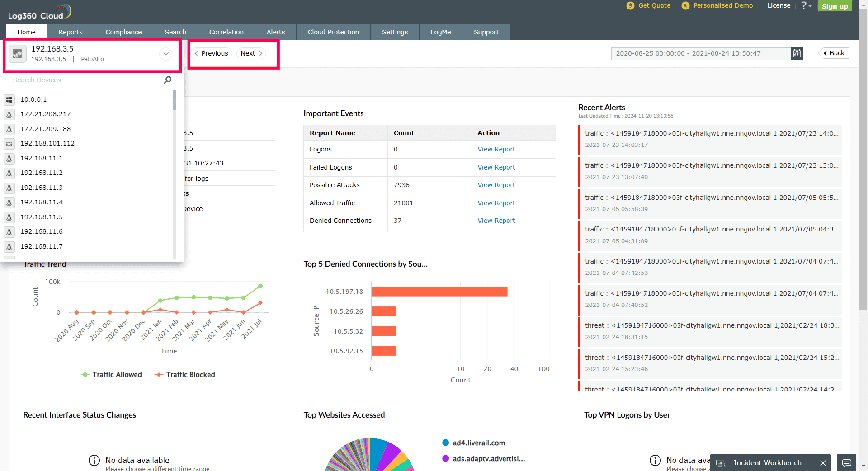Click the Linux icon beside 192.168.11.4
This screenshot has width=868, height=471.
coord(9,203)
